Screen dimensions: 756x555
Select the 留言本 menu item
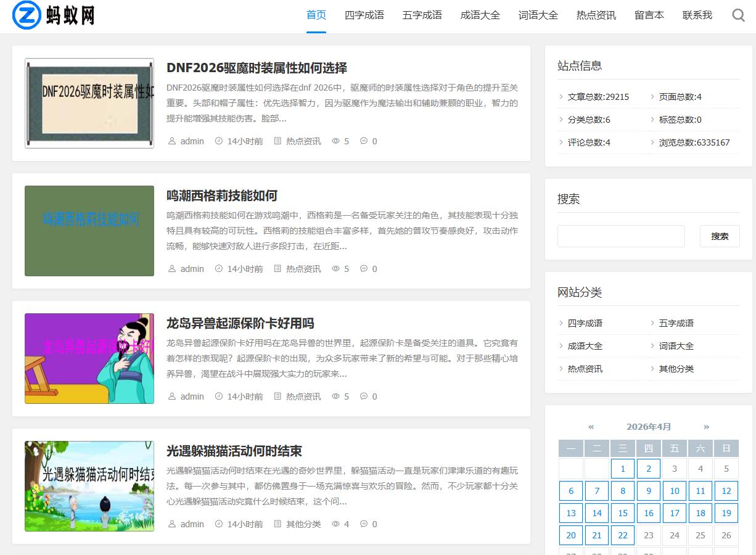pyautogui.click(x=649, y=15)
